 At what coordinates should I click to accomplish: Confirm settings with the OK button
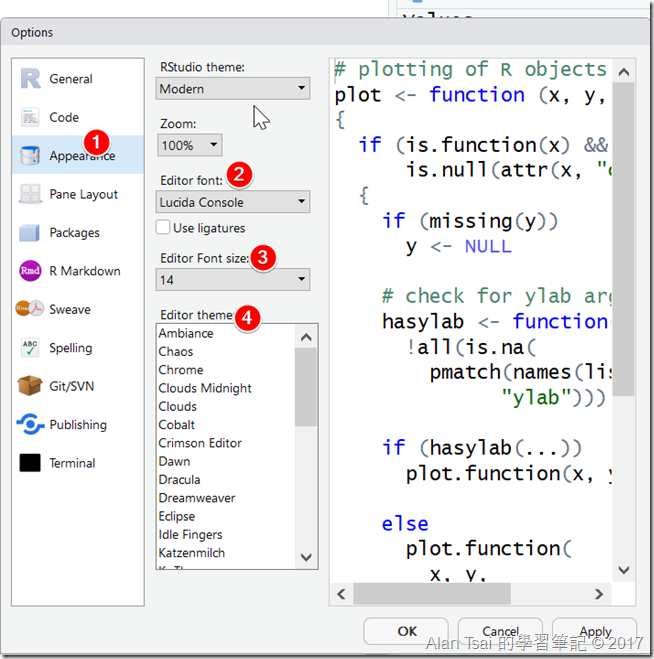tap(406, 631)
